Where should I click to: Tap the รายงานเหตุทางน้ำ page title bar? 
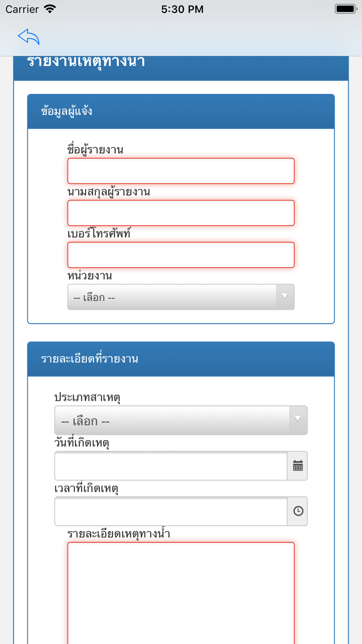pyautogui.click(x=181, y=68)
